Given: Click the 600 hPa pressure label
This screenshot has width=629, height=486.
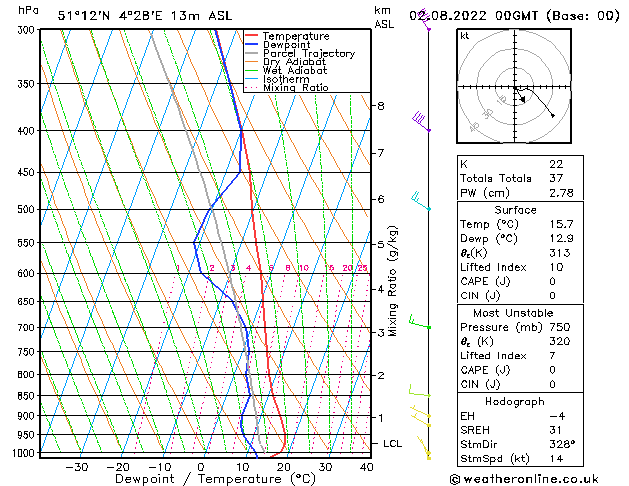Looking at the screenshot, I should point(28,273).
